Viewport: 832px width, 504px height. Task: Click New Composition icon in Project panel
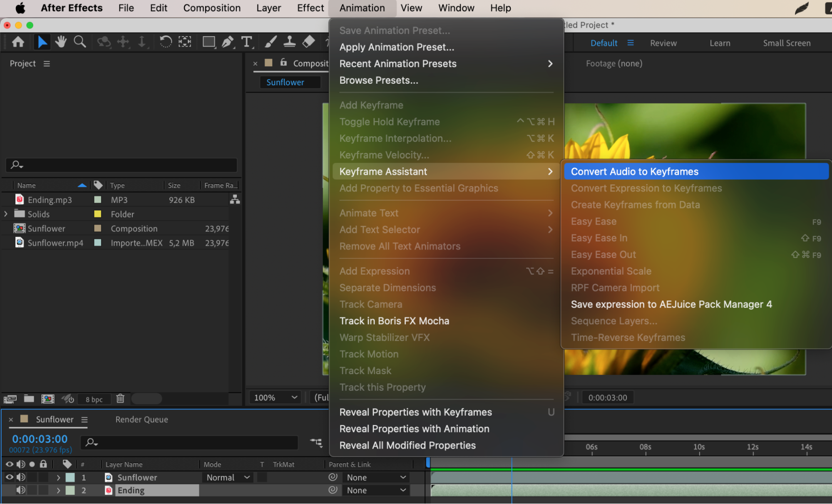point(48,399)
